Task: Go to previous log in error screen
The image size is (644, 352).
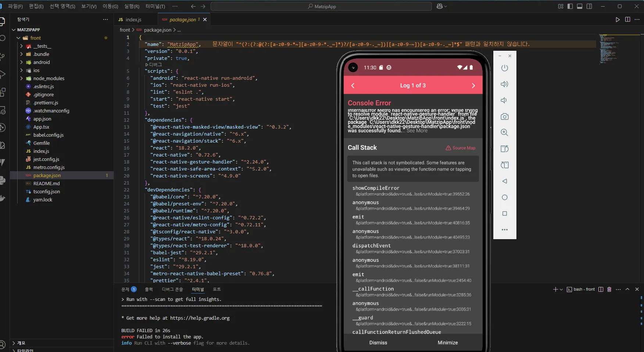Action: tap(353, 86)
